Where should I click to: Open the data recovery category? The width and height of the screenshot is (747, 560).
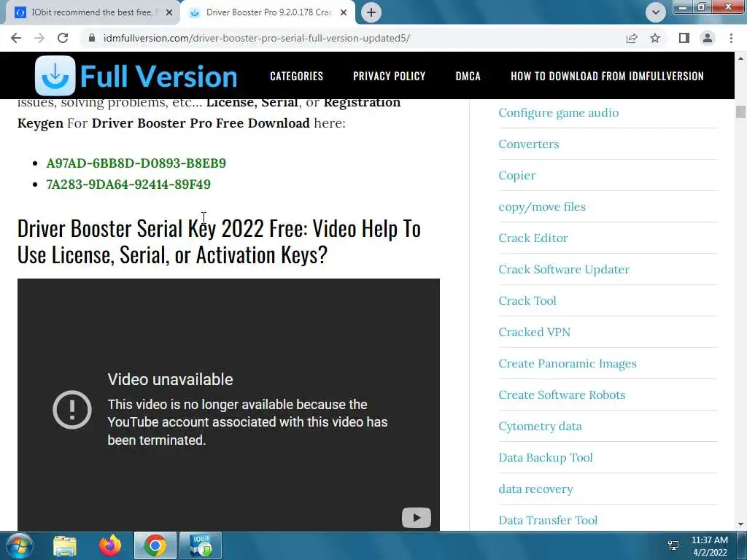535,489
